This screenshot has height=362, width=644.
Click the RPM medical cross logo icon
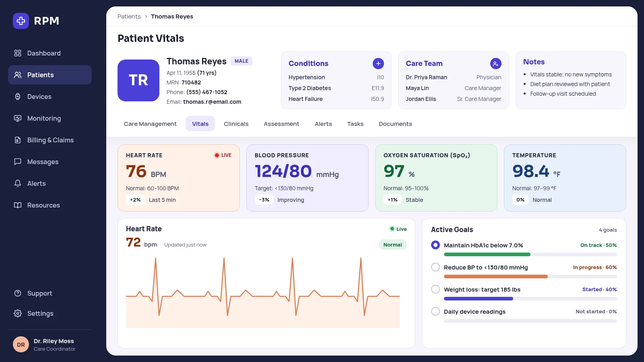(21, 21)
